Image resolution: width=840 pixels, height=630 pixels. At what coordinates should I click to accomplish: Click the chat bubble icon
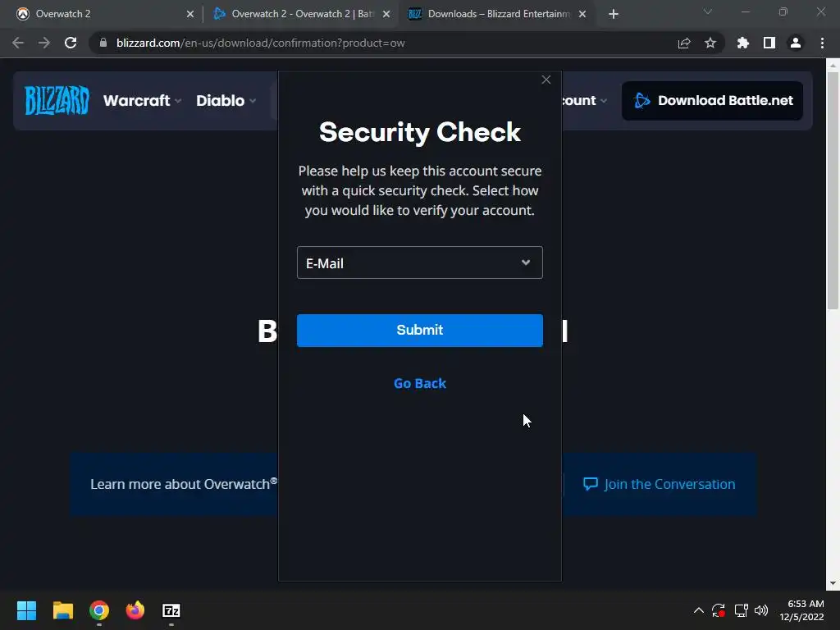click(x=591, y=484)
